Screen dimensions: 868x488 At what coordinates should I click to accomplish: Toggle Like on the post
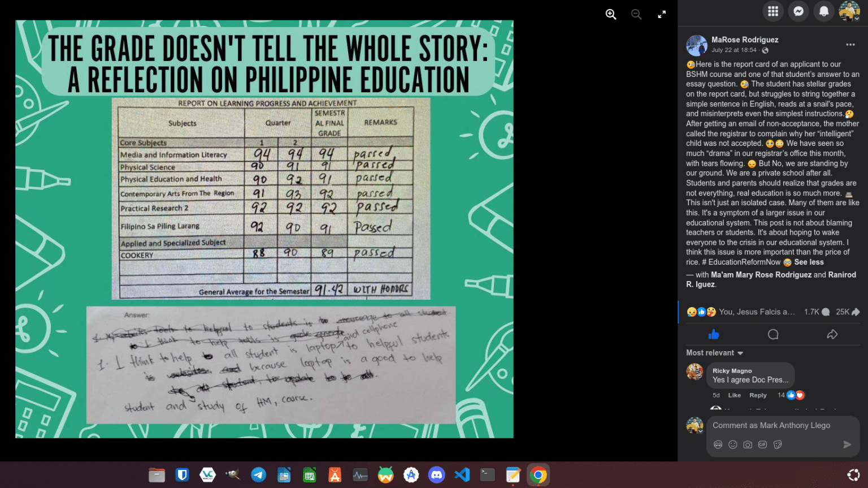click(x=714, y=334)
